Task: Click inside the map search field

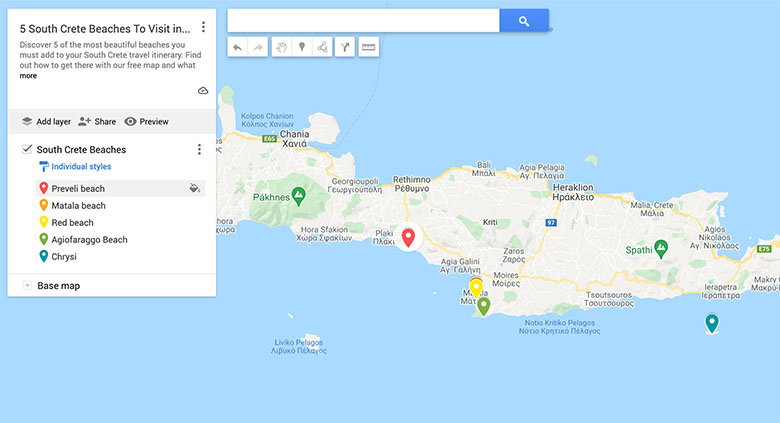Action: click(x=363, y=20)
